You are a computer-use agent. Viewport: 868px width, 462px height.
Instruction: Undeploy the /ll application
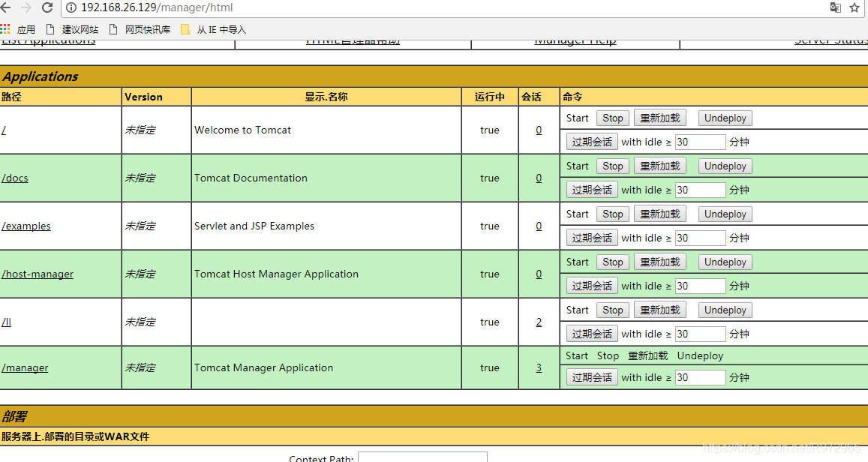pyautogui.click(x=725, y=310)
